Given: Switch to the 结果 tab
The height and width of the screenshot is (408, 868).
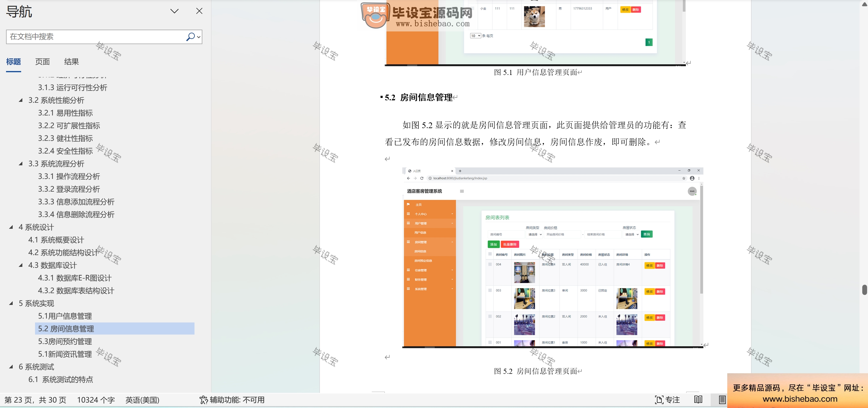Looking at the screenshot, I should [x=72, y=62].
